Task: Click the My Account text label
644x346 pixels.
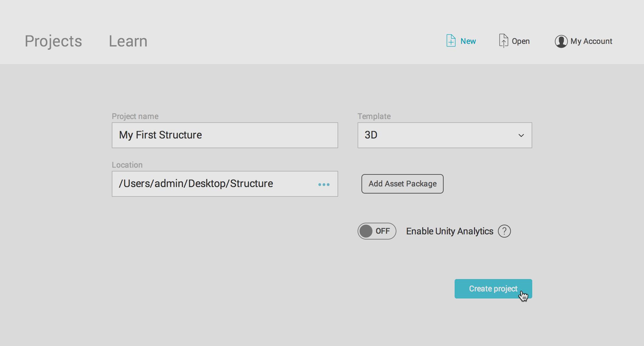Action: point(591,41)
